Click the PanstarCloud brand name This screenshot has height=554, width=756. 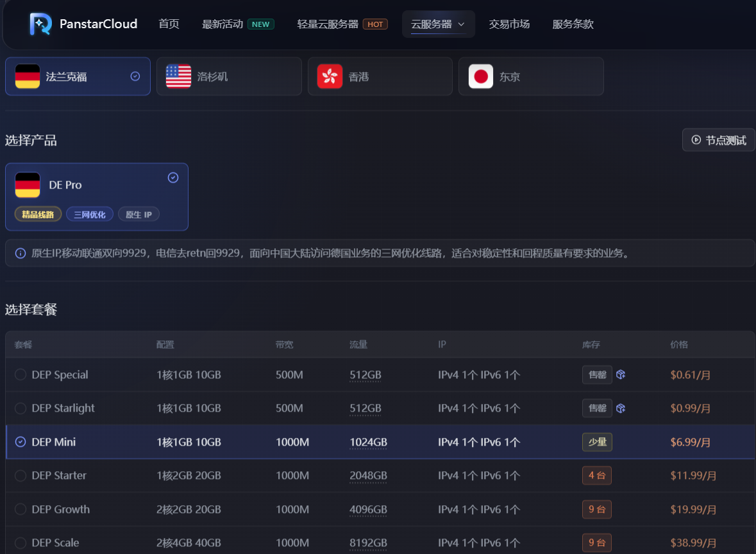click(98, 24)
